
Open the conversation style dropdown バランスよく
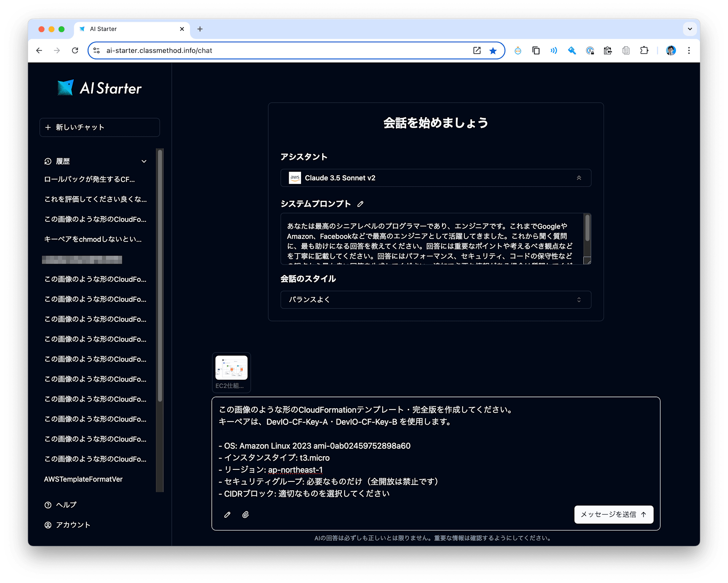tap(436, 300)
